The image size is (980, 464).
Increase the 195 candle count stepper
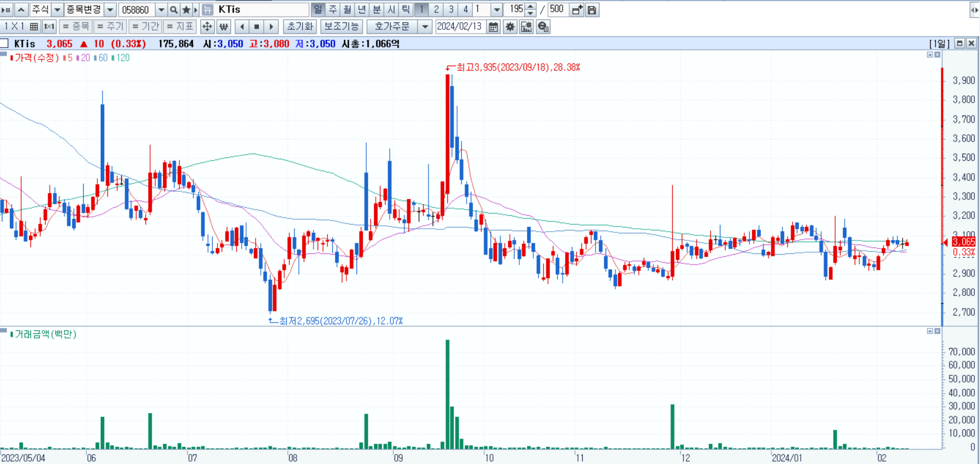[x=530, y=6]
